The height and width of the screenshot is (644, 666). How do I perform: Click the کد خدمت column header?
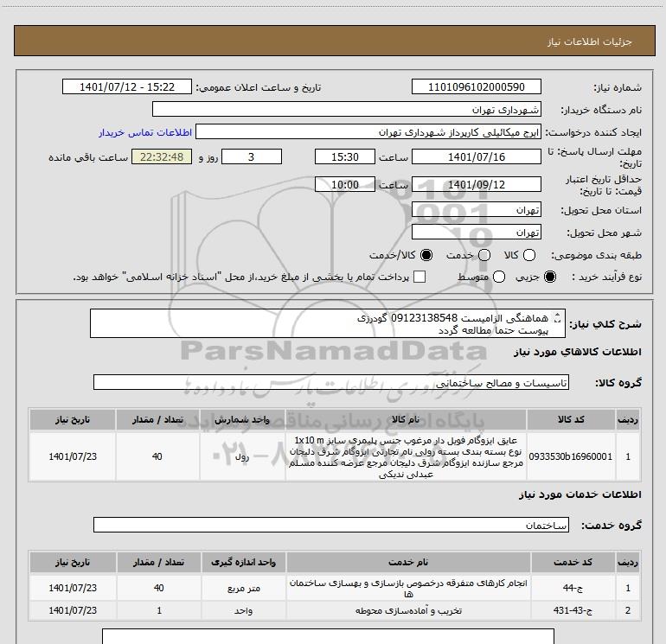click(x=573, y=562)
